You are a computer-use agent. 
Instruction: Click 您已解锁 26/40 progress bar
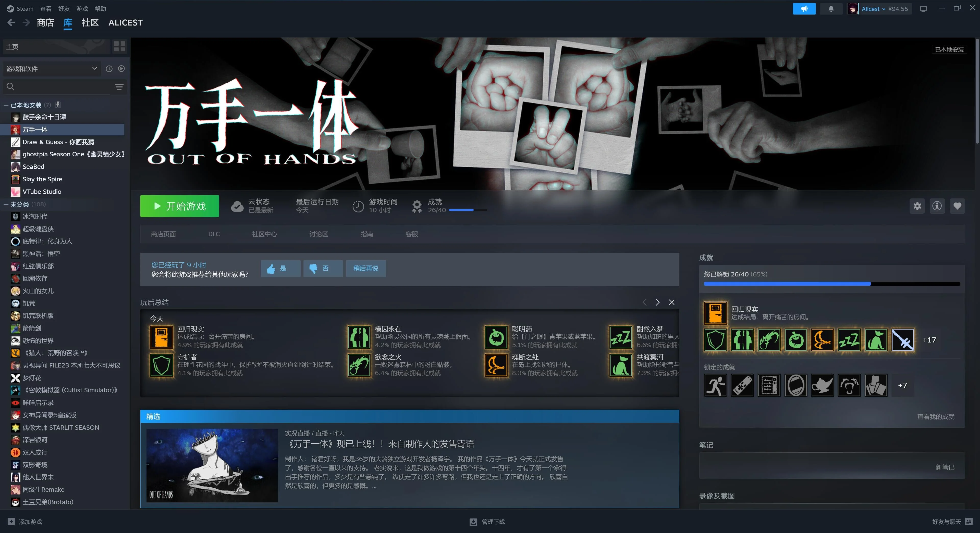832,284
